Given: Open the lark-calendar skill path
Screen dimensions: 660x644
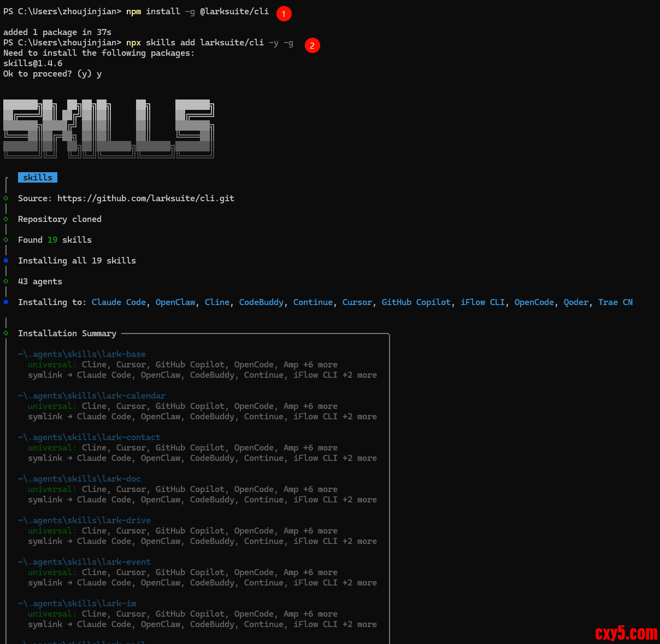Looking at the screenshot, I should click(x=92, y=396).
